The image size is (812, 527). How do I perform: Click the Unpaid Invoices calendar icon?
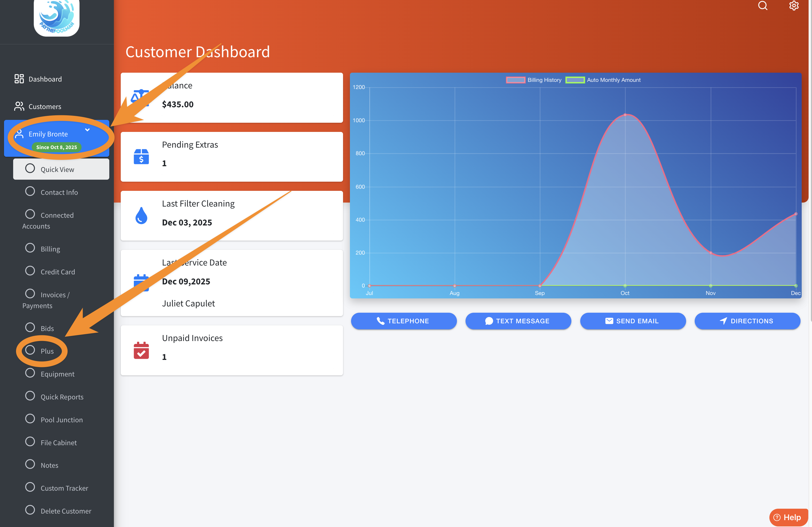[x=141, y=350]
